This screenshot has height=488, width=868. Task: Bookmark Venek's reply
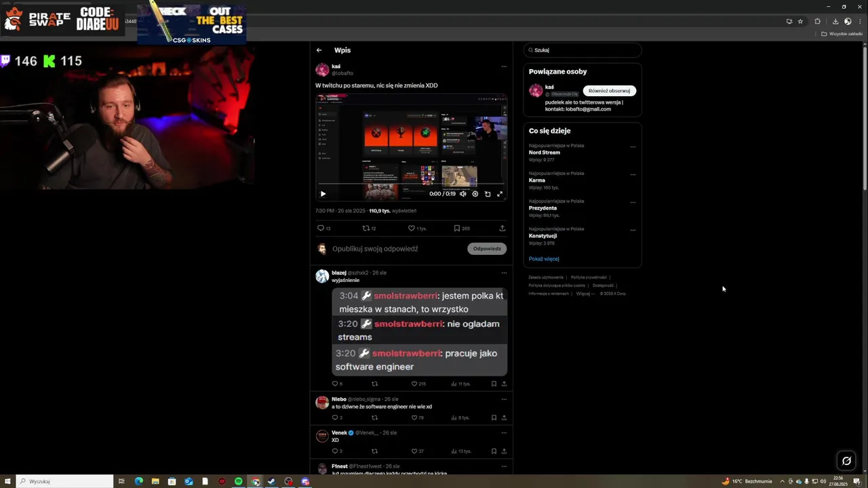click(x=494, y=451)
